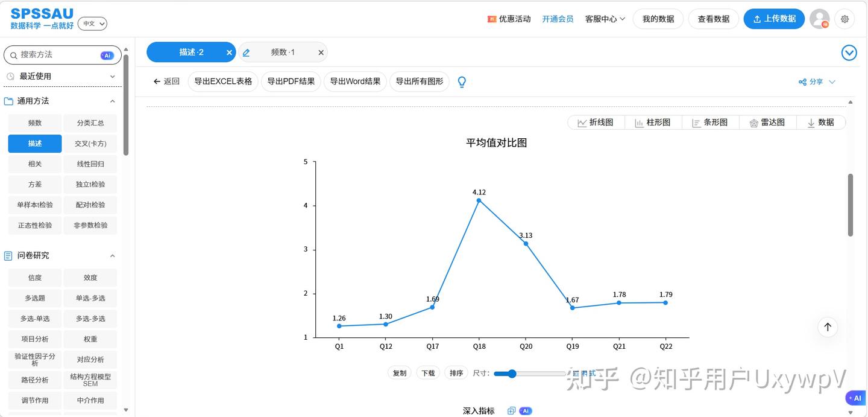Click 查看数据 button
The width and height of the screenshot is (868, 417).
[x=714, y=19]
